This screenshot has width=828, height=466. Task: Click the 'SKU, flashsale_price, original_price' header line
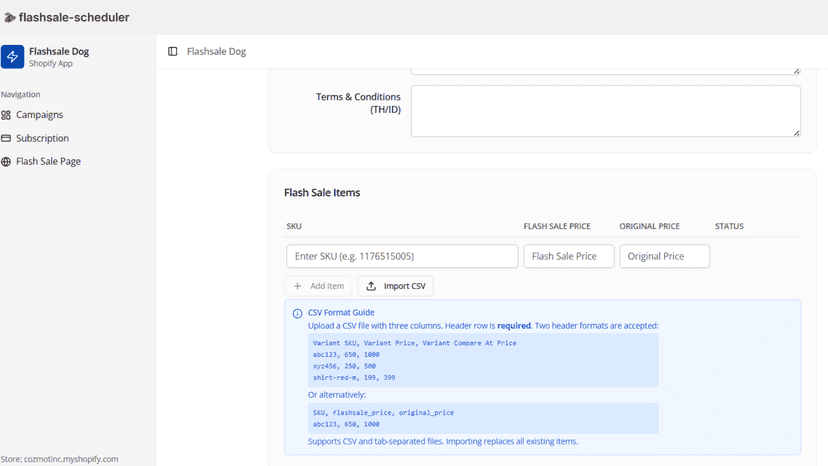[x=383, y=413]
